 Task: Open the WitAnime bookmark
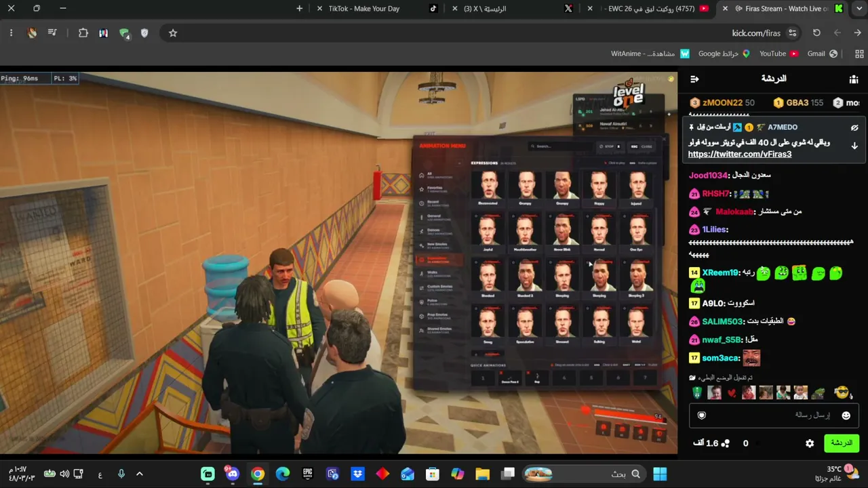pyautogui.click(x=650, y=54)
